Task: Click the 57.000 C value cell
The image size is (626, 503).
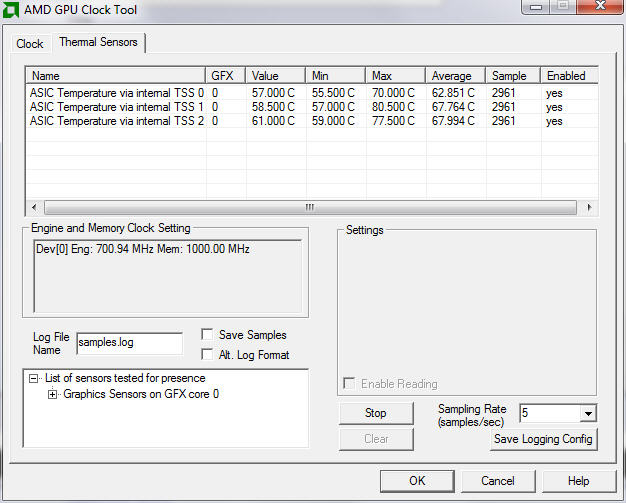Action: coord(273,93)
